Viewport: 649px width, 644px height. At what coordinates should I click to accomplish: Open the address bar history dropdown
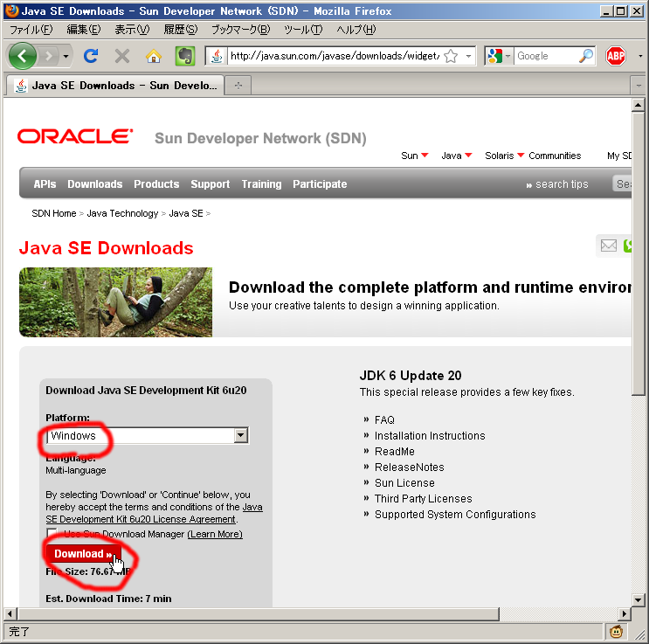(x=468, y=56)
